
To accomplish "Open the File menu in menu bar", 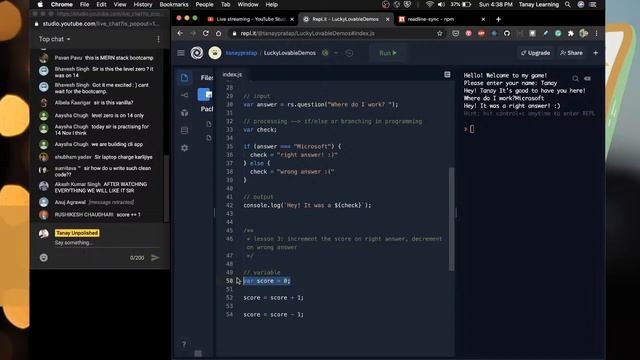I will click(84, 4).
